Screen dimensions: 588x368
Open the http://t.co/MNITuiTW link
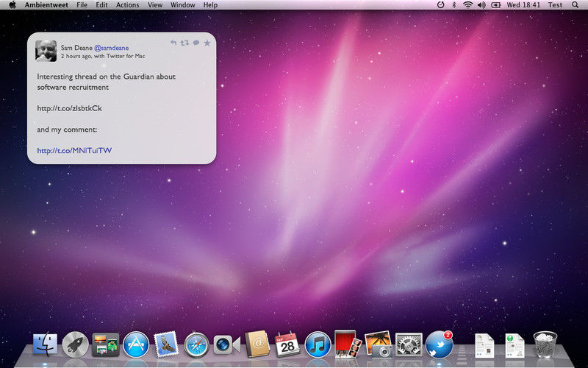pos(74,150)
